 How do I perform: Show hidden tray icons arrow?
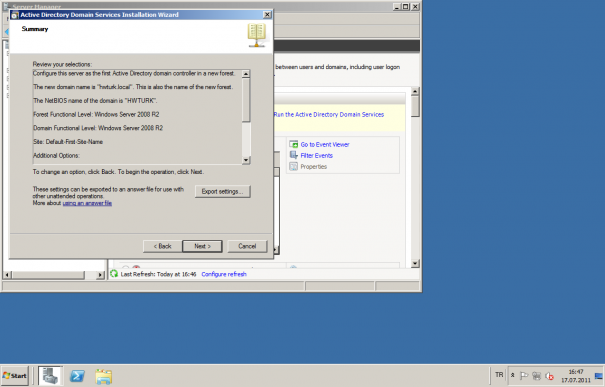click(513, 375)
